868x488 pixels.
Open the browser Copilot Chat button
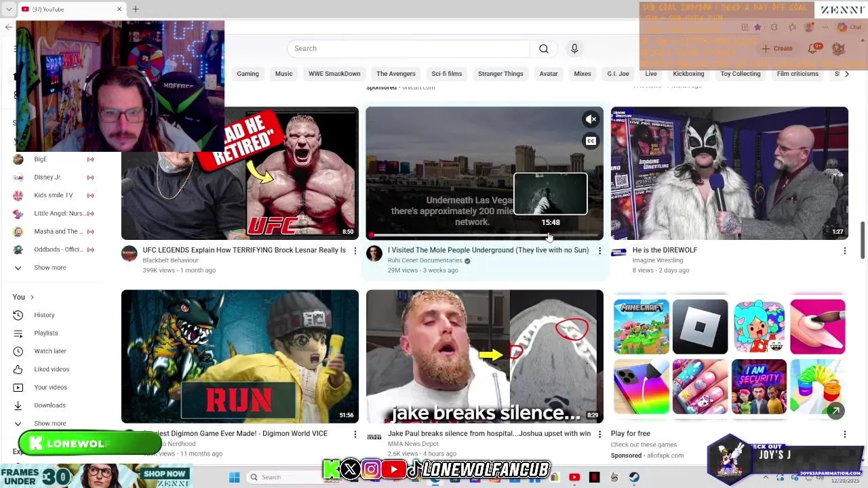[850, 27]
